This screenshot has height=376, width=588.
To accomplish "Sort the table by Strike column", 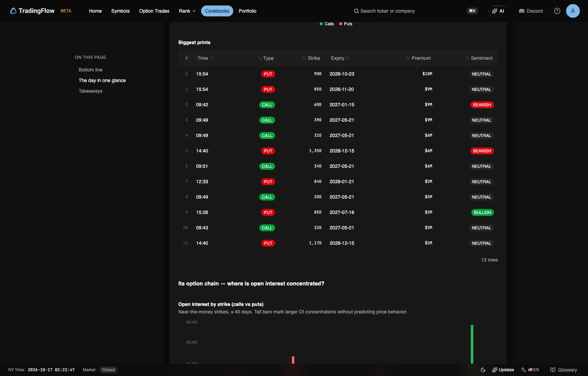I will pyautogui.click(x=311, y=58).
